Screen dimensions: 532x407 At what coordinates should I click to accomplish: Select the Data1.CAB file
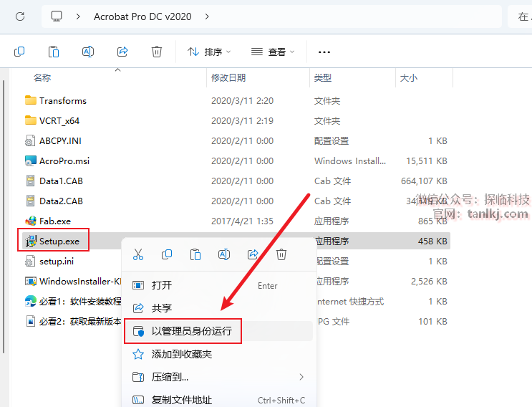(61, 181)
